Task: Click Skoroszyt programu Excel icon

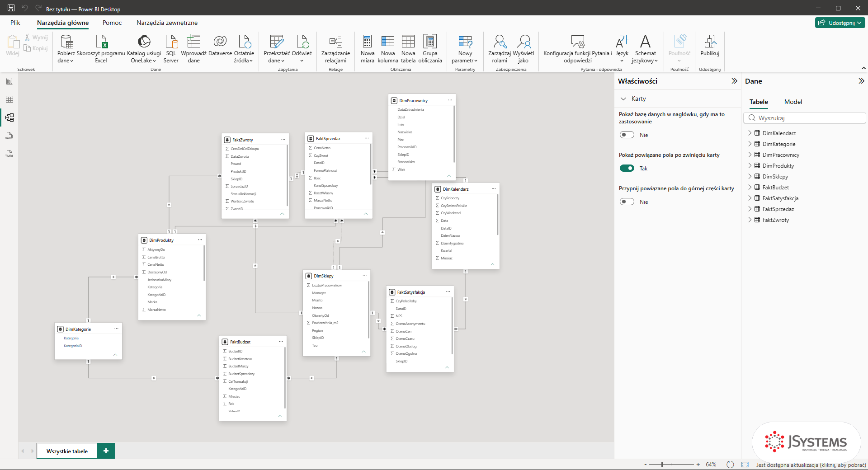Action: tap(101, 49)
